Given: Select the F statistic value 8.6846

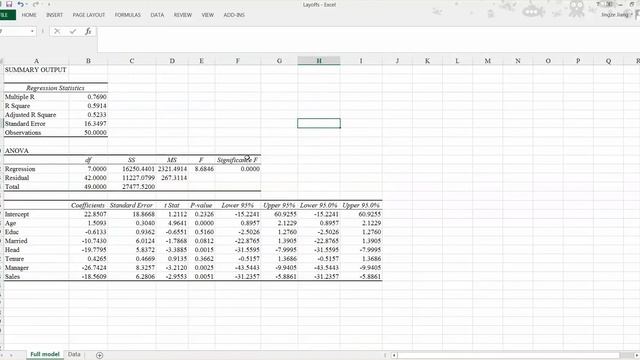Looking at the screenshot, I should click(x=202, y=169).
